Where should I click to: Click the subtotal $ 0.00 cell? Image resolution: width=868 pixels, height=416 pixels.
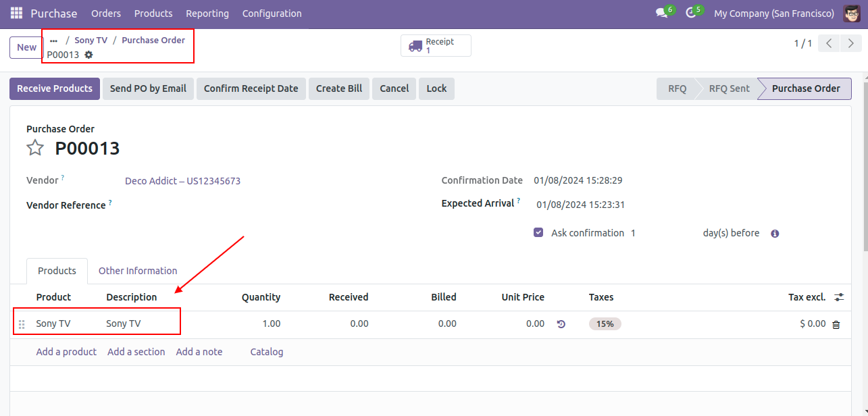pyautogui.click(x=813, y=324)
